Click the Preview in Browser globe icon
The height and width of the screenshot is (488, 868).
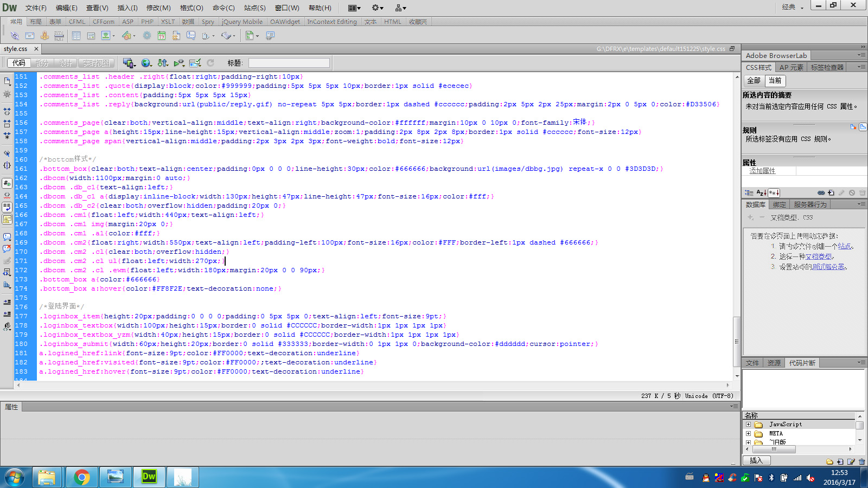(146, 63)
